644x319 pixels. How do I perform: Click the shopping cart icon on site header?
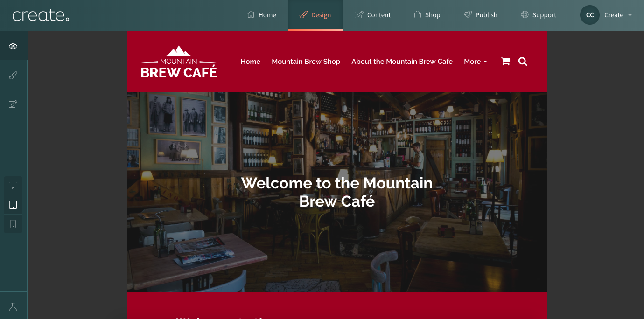[x=505, y=62]
